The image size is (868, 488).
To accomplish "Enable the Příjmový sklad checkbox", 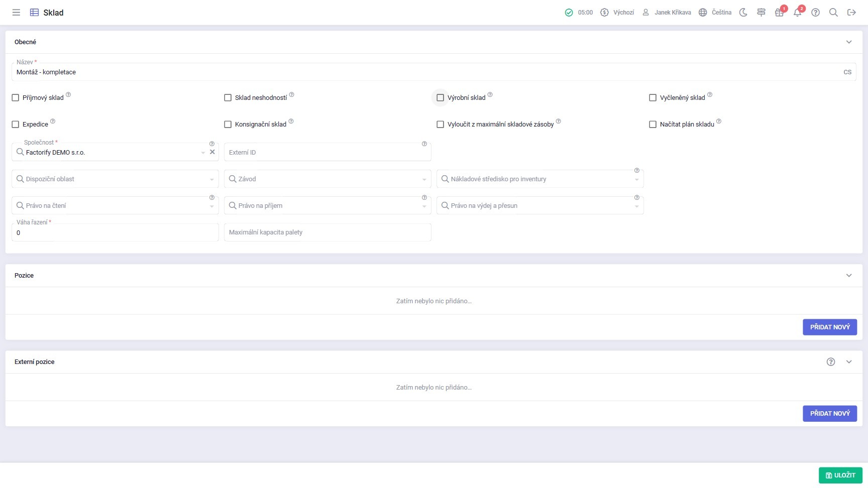I will [16, 98].
